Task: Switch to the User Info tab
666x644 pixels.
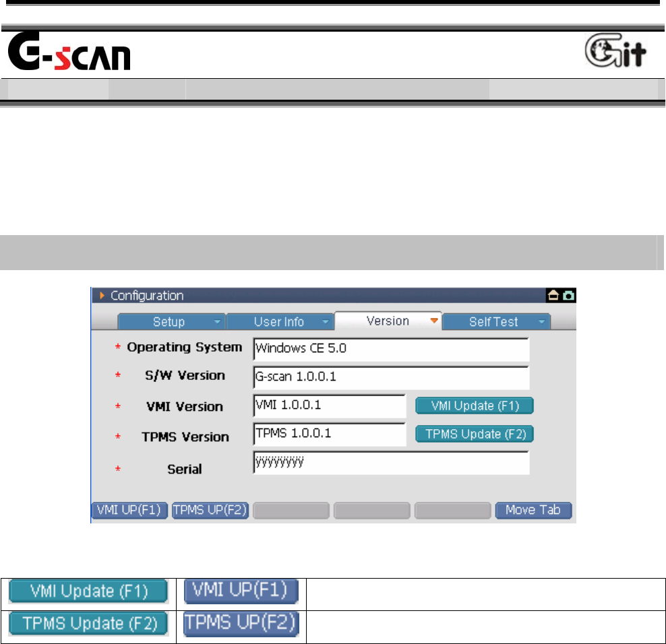Action: (280, 322)
